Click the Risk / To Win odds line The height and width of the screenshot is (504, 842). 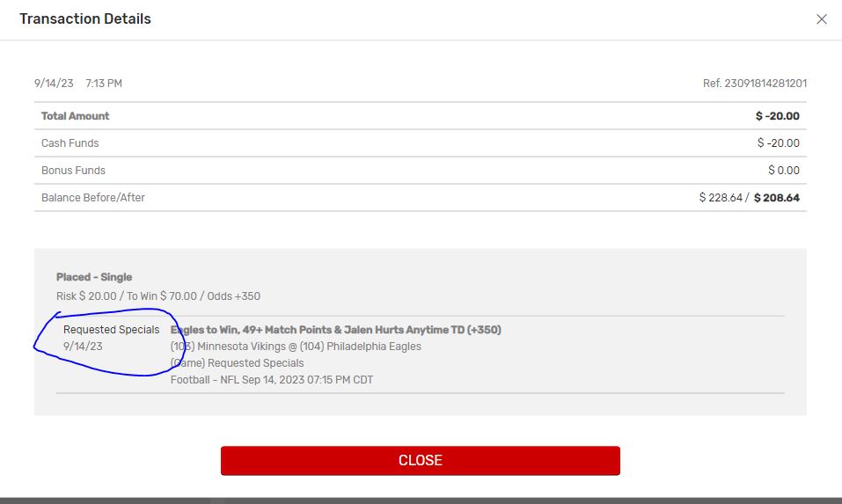coord(158,296)
